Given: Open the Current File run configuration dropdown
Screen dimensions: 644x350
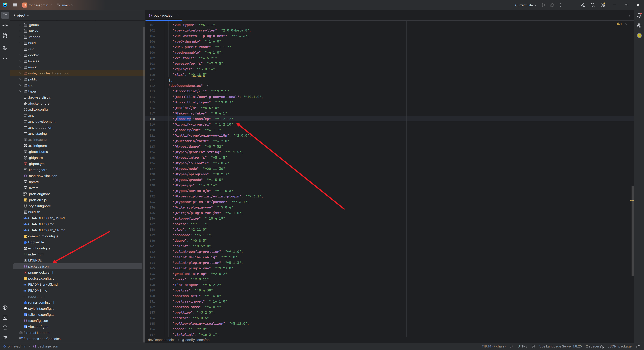Looking at the screenshot, I should tap(525, 5).
